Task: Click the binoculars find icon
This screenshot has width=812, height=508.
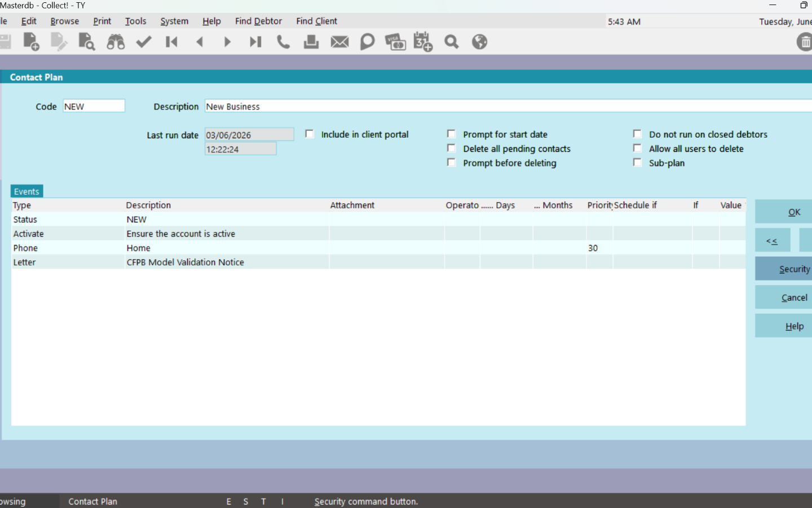Action: [116, 42]
